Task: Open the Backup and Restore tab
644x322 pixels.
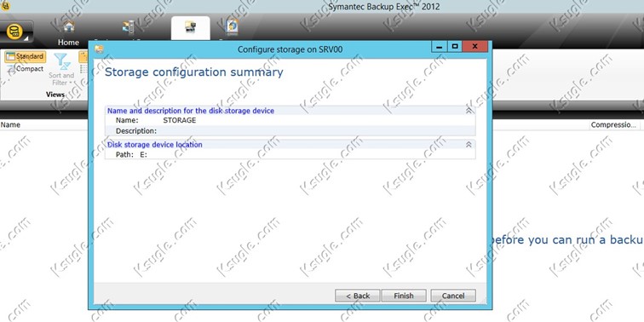Action: tap(128, 28)
